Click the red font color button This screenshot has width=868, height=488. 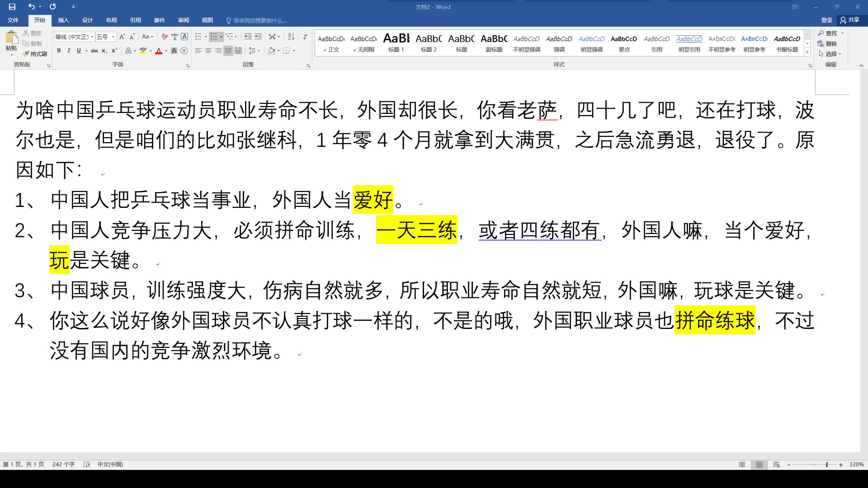click(159, 51)
